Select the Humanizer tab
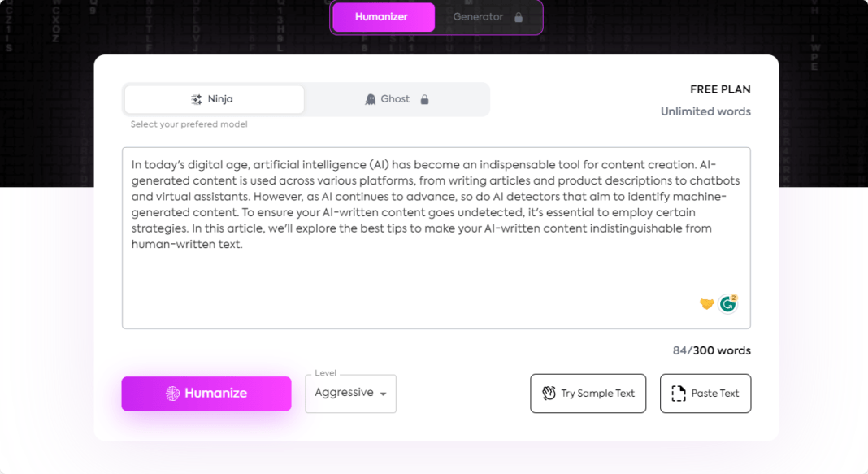 coord(383,16)
